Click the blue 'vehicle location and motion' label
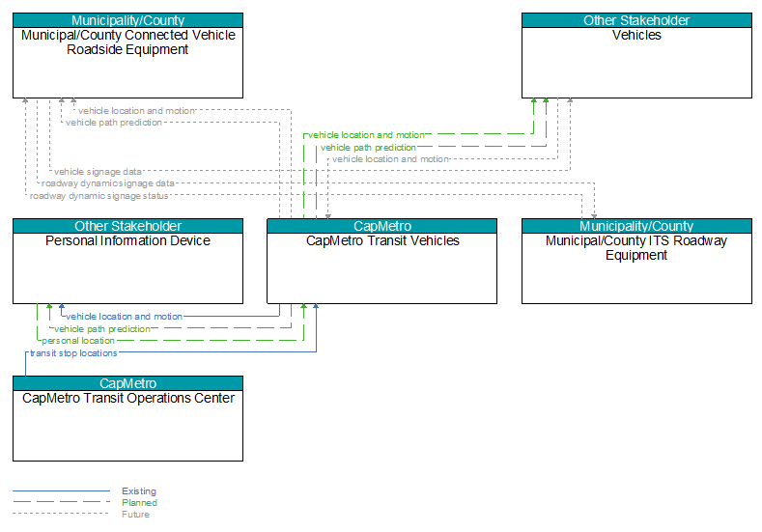 pyautogui.click(x=125, y=317)
